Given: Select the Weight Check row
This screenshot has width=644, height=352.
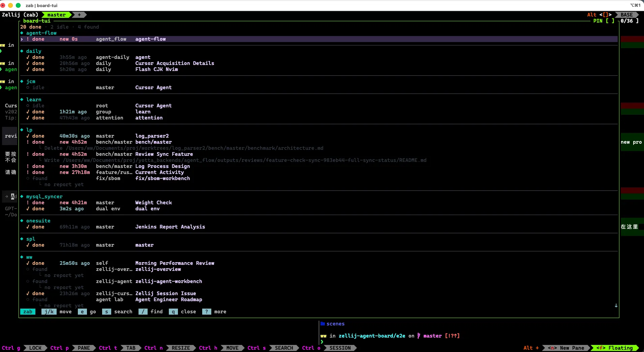Looking at the screenshot, I should [319, 203].
